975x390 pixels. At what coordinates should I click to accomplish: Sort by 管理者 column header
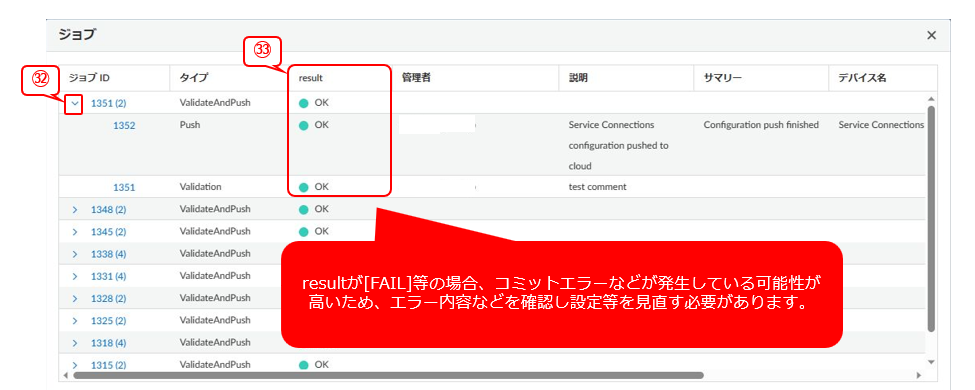[x=417, y=78]
